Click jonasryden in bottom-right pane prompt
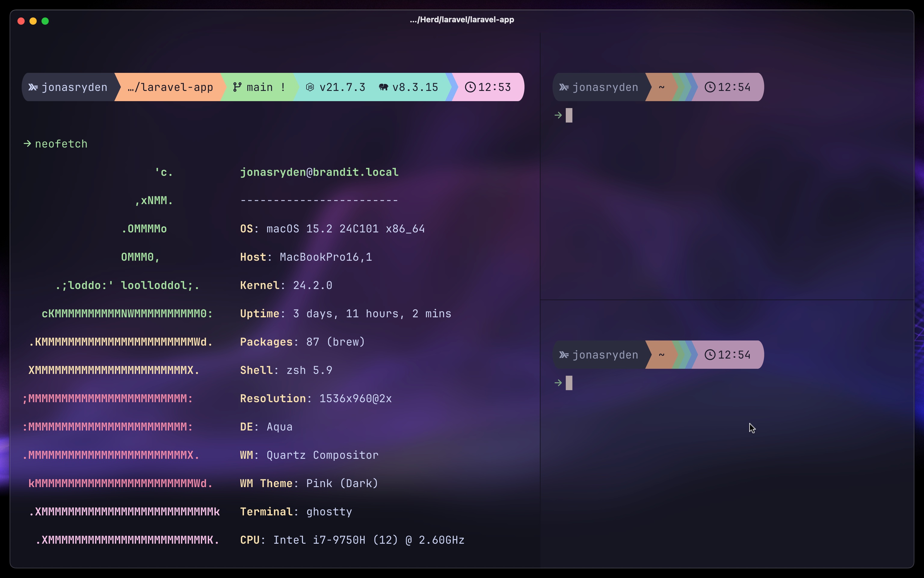This screenshot has width=924, height=578. (605, 355)
